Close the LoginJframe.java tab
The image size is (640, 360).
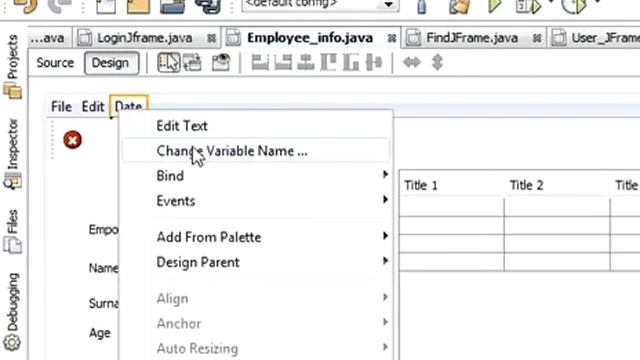(211, 38)
